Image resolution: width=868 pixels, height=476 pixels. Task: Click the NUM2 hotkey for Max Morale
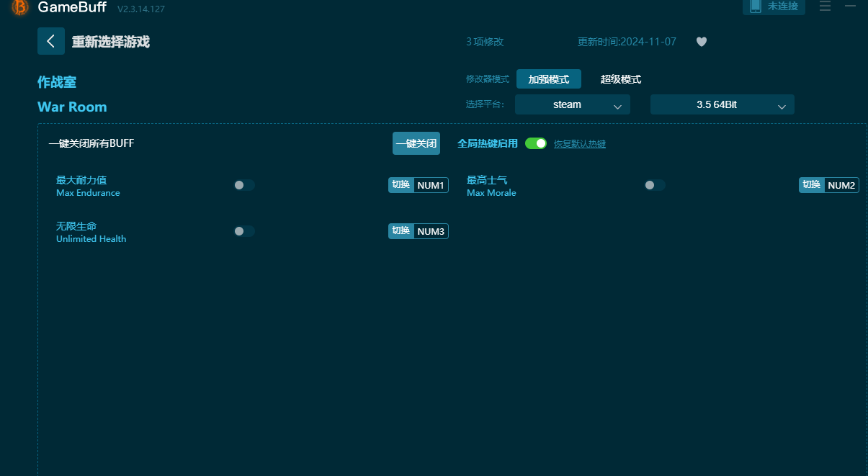pyautogui.click(x=841, y=185)
